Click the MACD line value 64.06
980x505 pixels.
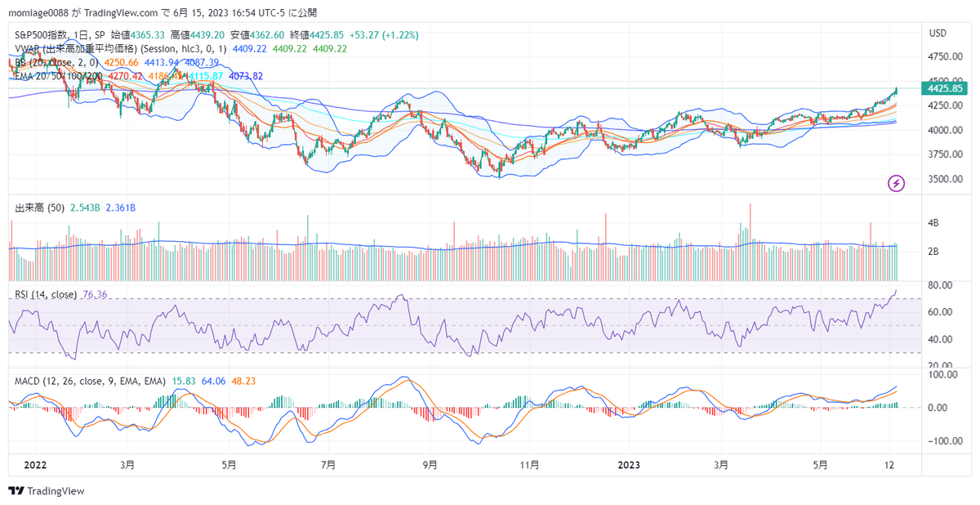(214, 381)
